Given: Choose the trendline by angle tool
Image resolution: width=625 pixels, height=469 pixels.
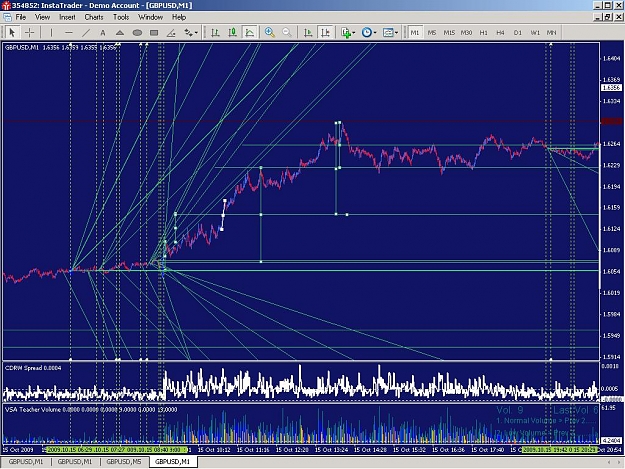Looking at the screenshot, I should coord(171,33).
